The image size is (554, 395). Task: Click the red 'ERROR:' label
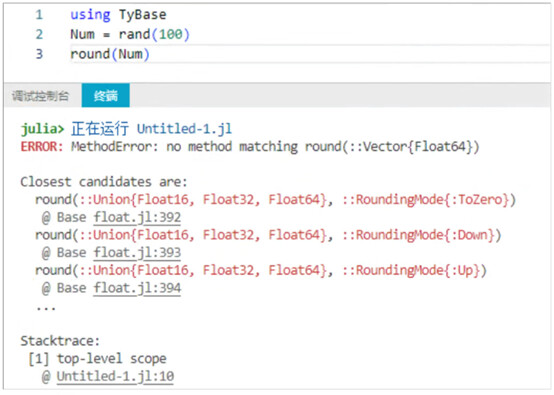point(42,147)
